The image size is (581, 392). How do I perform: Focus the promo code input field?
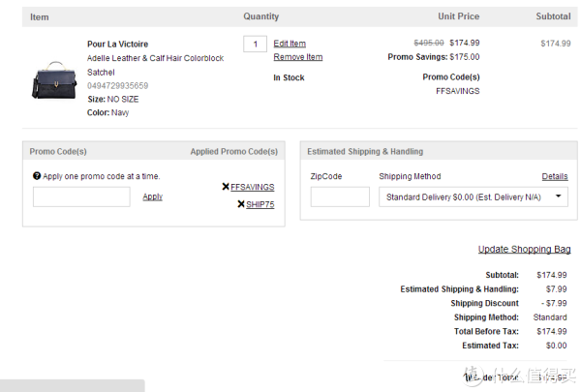coord(81,196)
